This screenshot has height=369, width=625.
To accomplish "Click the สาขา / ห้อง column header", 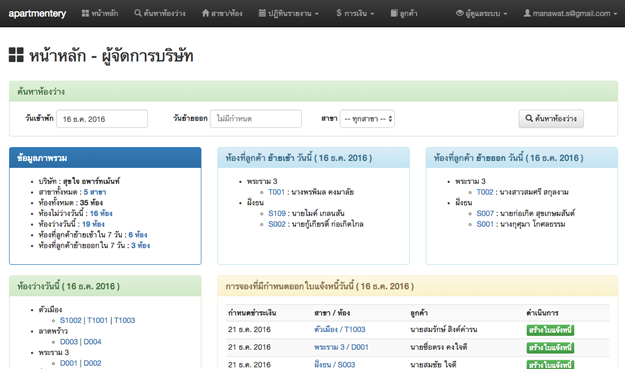I will click(332, 313).
